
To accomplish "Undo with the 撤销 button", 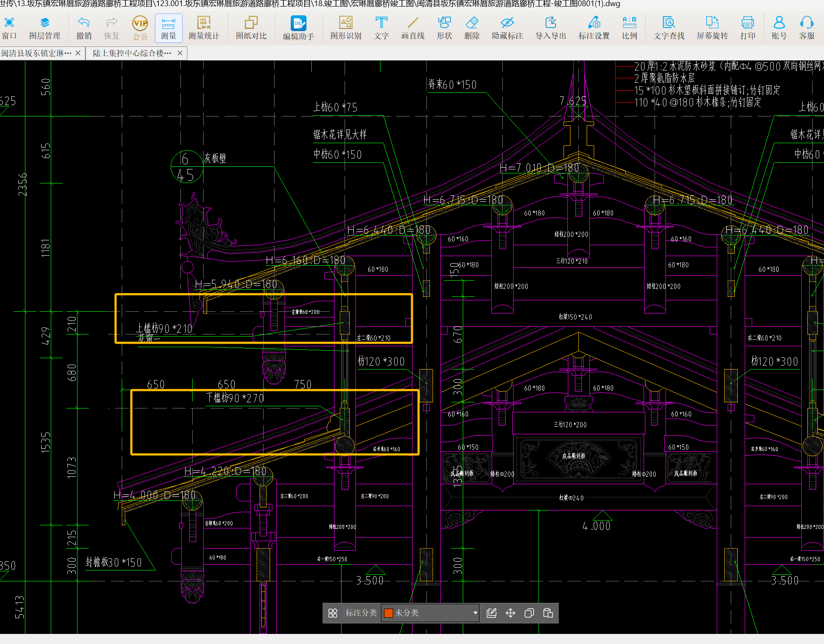I will pyautogui.click(x=84, y=28).
